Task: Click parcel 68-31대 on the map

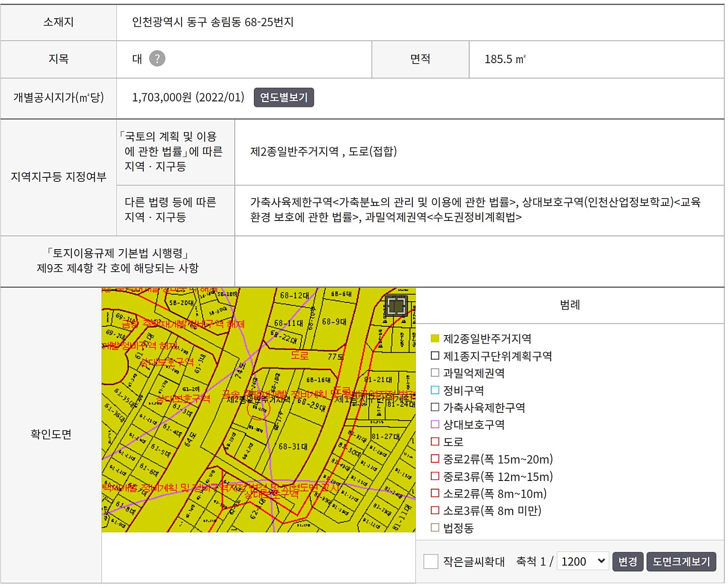Action: click(x=293, y=446)
